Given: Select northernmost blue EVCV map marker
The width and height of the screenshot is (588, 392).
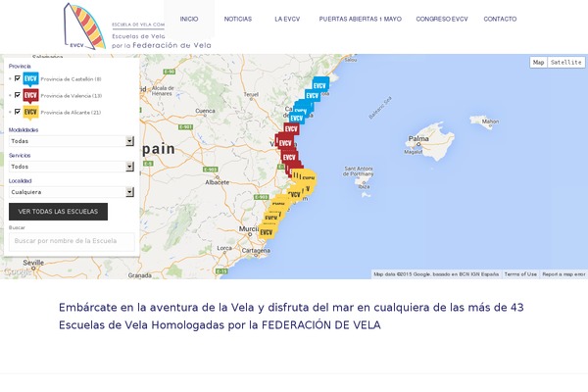Looking at the screenshot, I should tap(320, 85).
